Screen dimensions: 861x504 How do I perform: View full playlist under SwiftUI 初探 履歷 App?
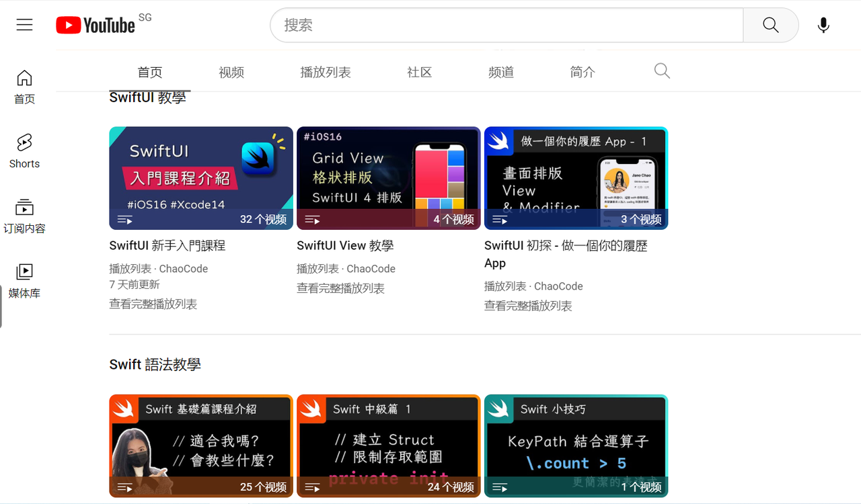[528, 306]
